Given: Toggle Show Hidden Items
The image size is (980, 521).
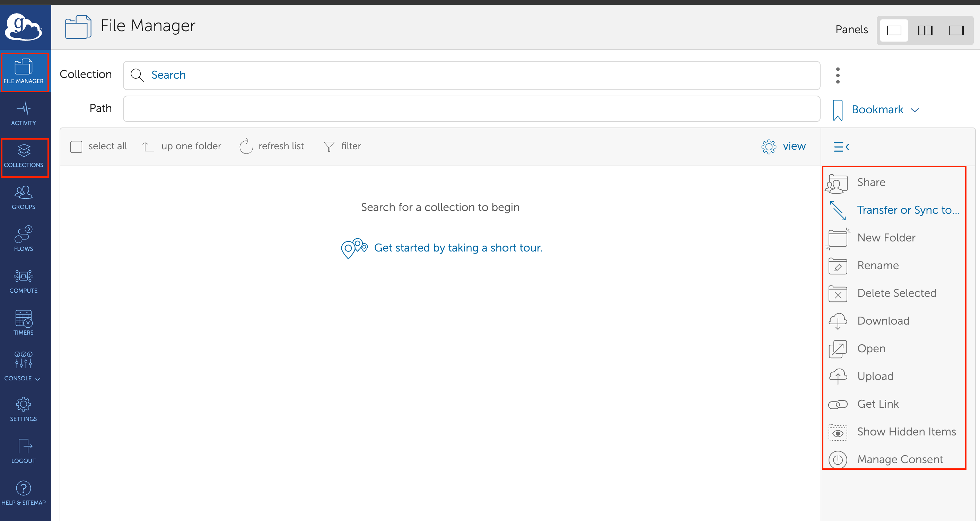Looking at the screenshot, I should pyautogui.click(x=906, y=432).
